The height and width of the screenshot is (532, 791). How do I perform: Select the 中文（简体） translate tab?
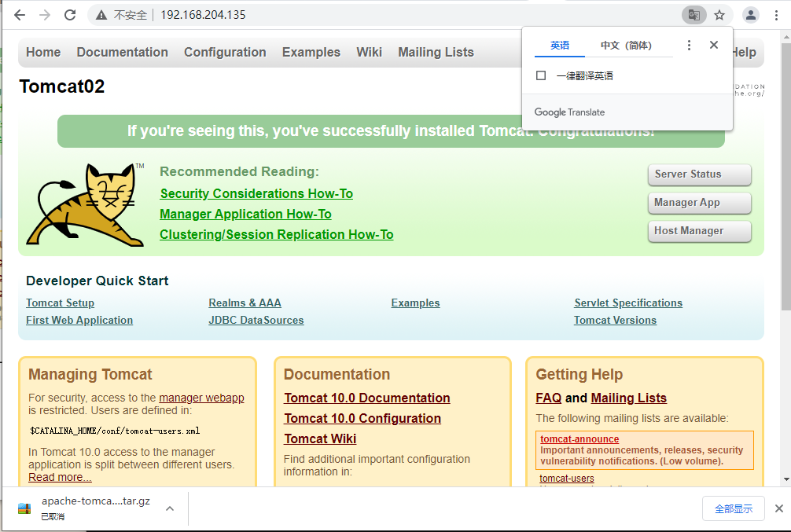[626, 46]
